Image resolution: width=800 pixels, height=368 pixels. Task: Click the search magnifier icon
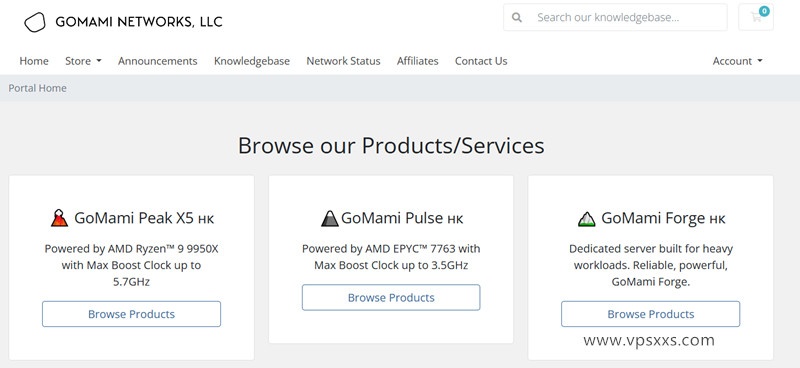point(517,17)
